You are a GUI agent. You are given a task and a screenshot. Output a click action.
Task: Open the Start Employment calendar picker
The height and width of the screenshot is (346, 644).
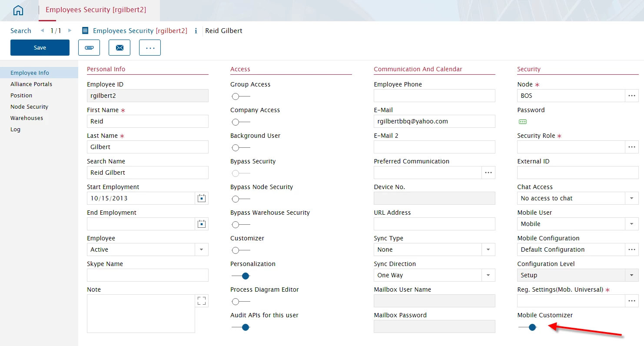coord(201,198)
